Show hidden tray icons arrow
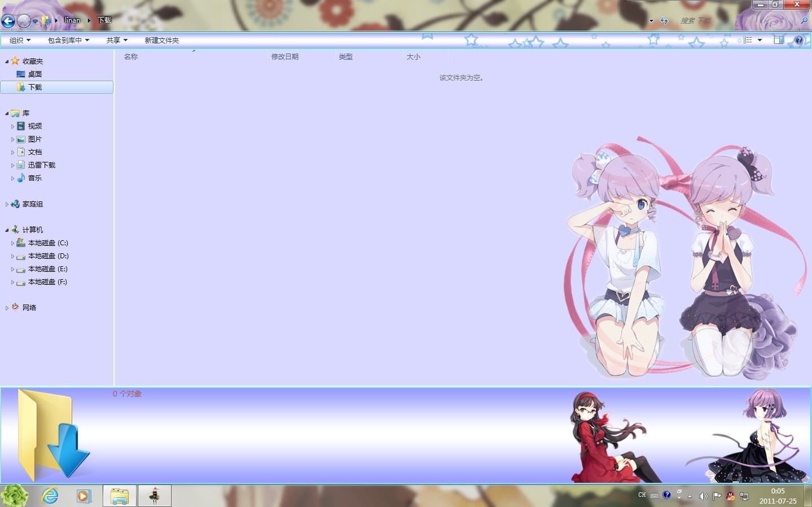 690,496
